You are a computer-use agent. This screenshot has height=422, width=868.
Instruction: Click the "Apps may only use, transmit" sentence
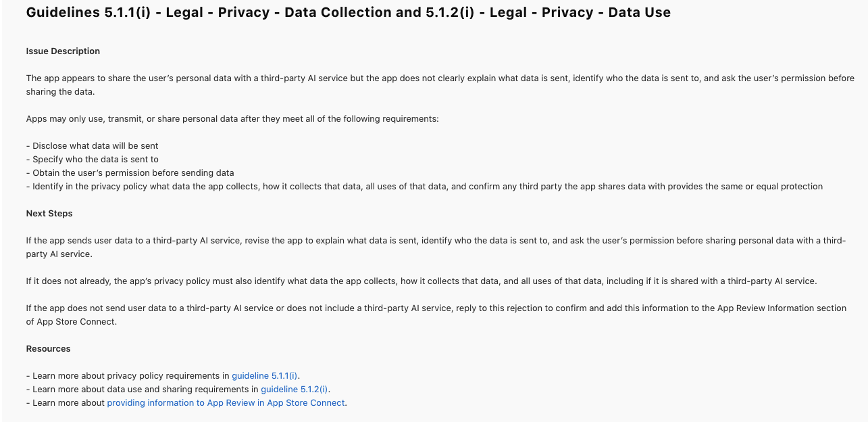click(x=232, y=118)
